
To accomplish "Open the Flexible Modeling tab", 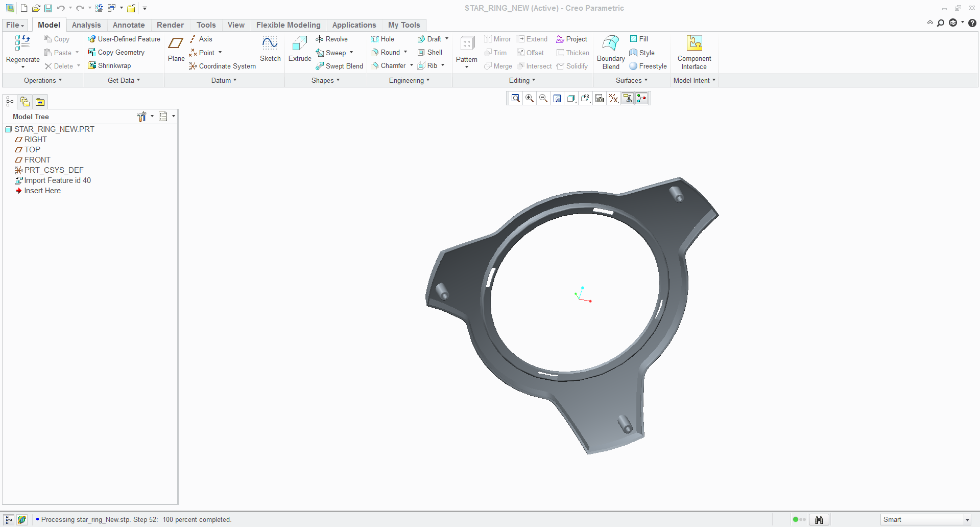I will click(x=289, y=25).
